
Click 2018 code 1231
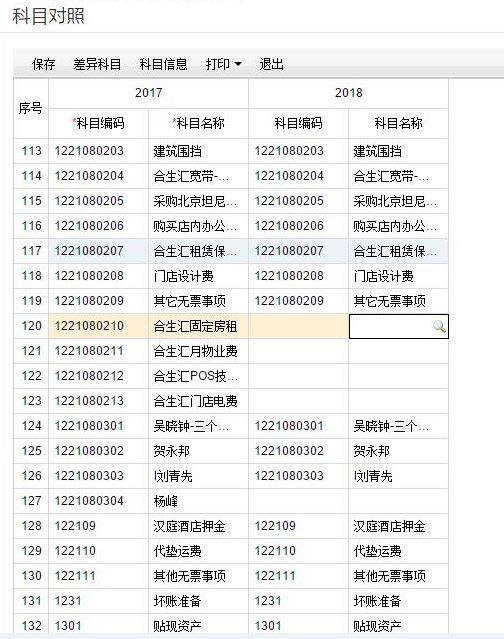click(268, 601)
